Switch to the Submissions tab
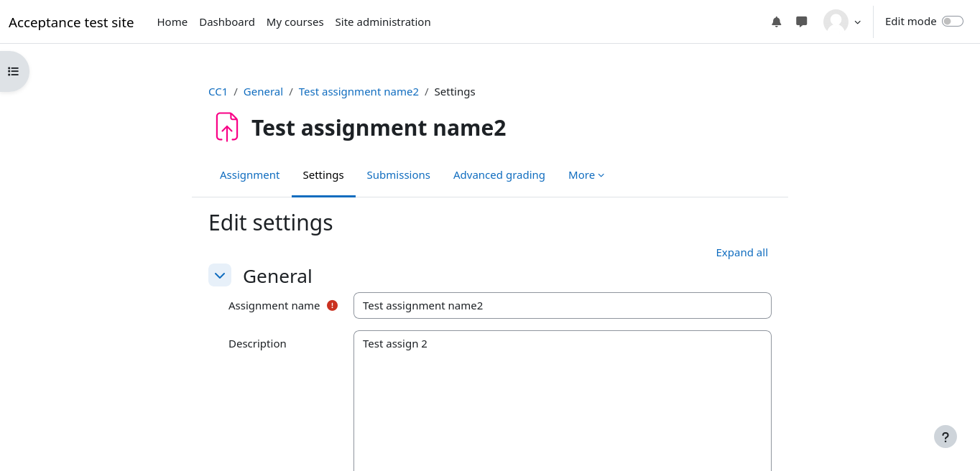Image resolution: width=980 pixels, height=471 pixels. [398, 175]
